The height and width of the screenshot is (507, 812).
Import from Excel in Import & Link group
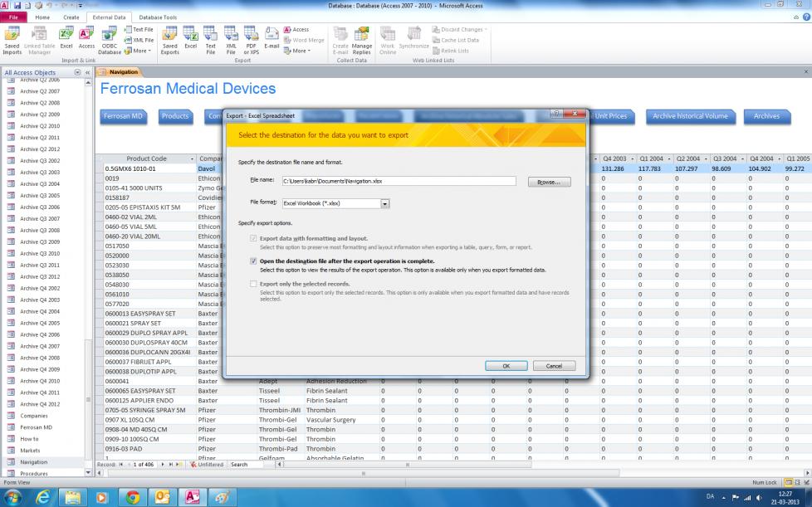click(66, 38)
